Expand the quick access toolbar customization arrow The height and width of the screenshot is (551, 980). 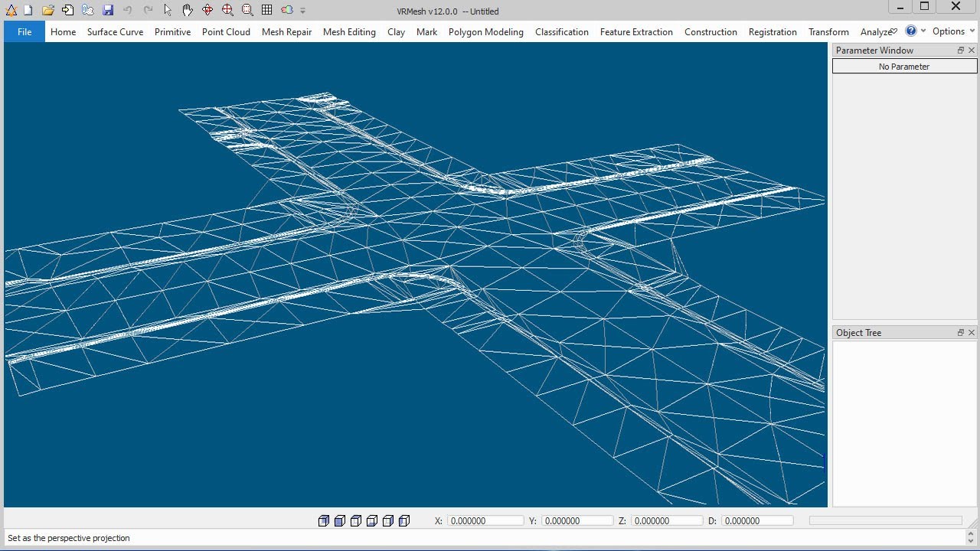click(303, 11)
